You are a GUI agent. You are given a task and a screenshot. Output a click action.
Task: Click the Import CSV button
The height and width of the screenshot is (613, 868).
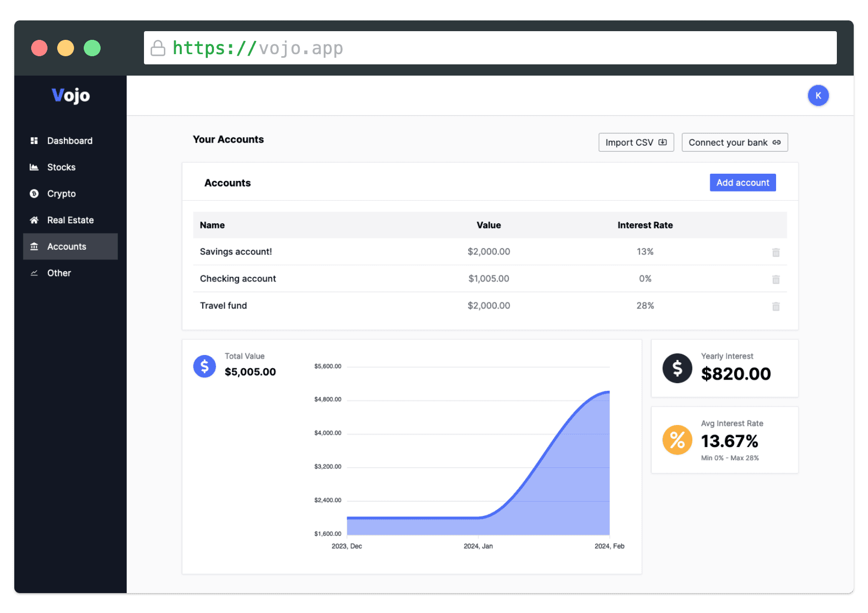point(636,143)
